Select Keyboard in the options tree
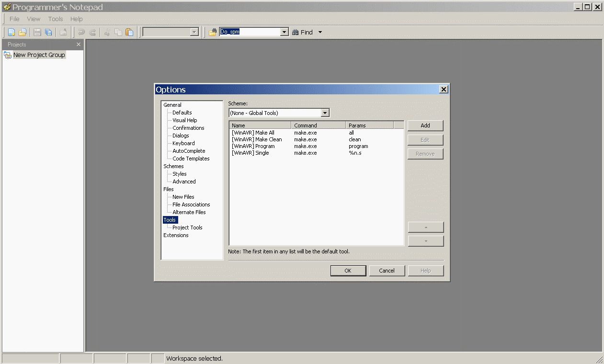 pyautogui.click(x=183, y=143)
